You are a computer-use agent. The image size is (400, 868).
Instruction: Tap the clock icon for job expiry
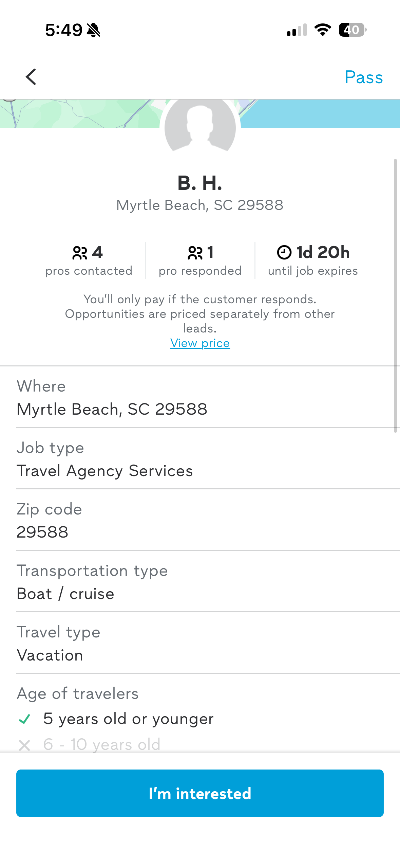(x=284, y=252)
